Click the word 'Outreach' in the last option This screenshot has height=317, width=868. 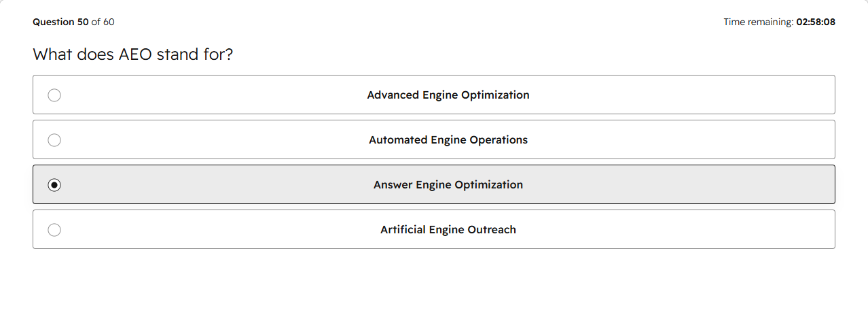(x=492, y=230)
